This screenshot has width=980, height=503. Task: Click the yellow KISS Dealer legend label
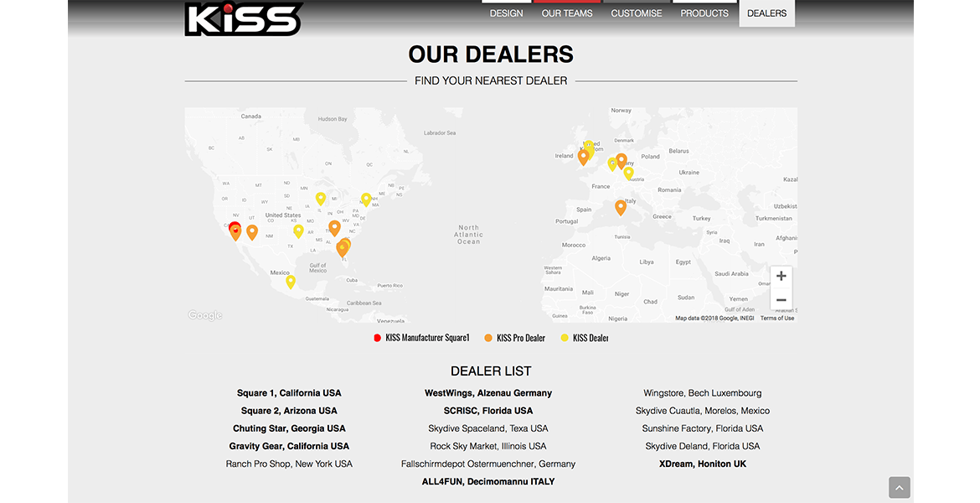coord(591,338)
